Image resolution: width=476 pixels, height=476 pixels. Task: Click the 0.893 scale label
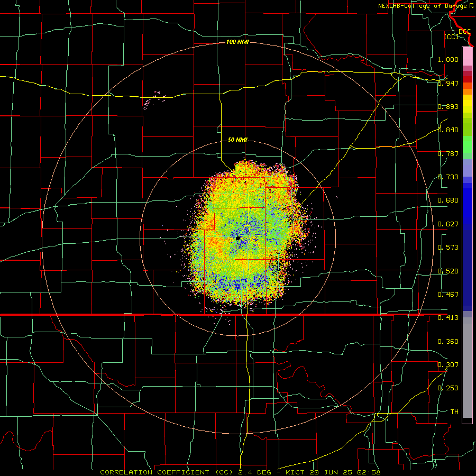(448, 106)
